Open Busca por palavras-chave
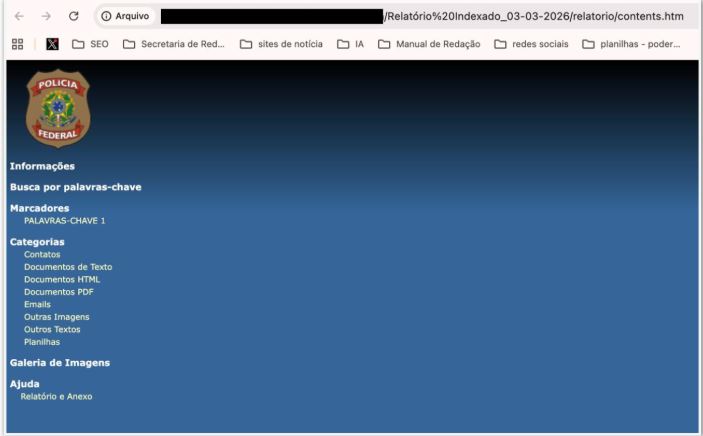703x436 pixels. (x=76, y=187)
